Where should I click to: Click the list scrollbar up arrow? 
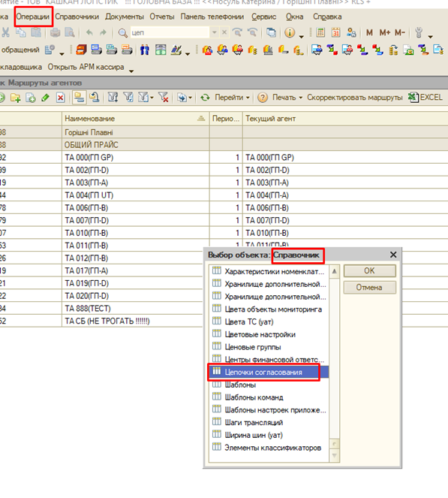coord(334,272)
